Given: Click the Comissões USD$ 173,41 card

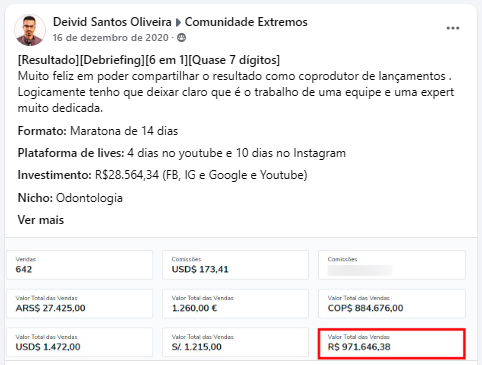Looking at the screenshot, I should point(235,265).
